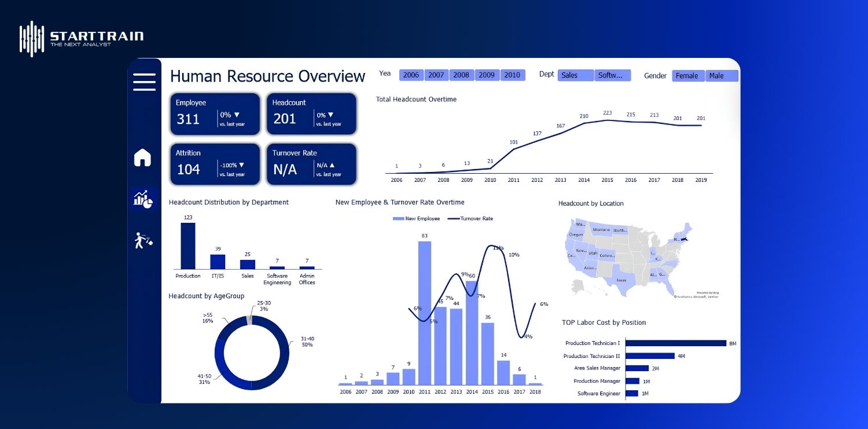Select Montana on the location map
The height and width of the screenshot is (429, 868).
point(602,229)
